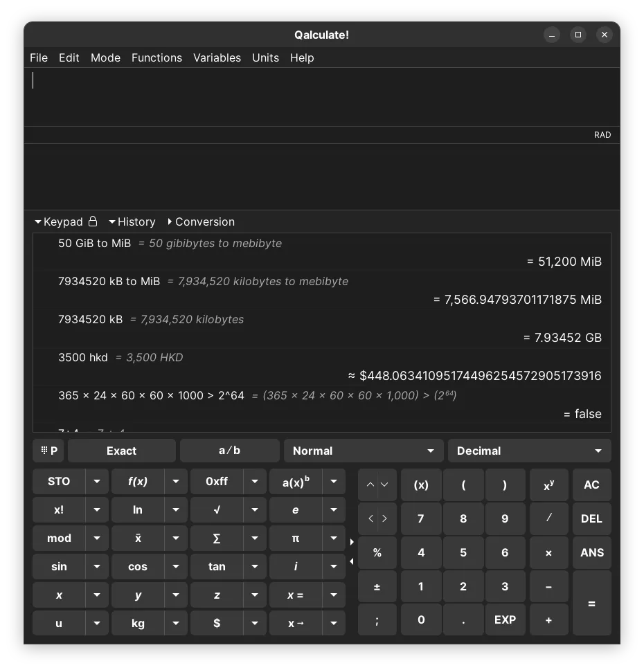Click the cos function button
This screenshot has height=670, width=644.
point(138,567)
